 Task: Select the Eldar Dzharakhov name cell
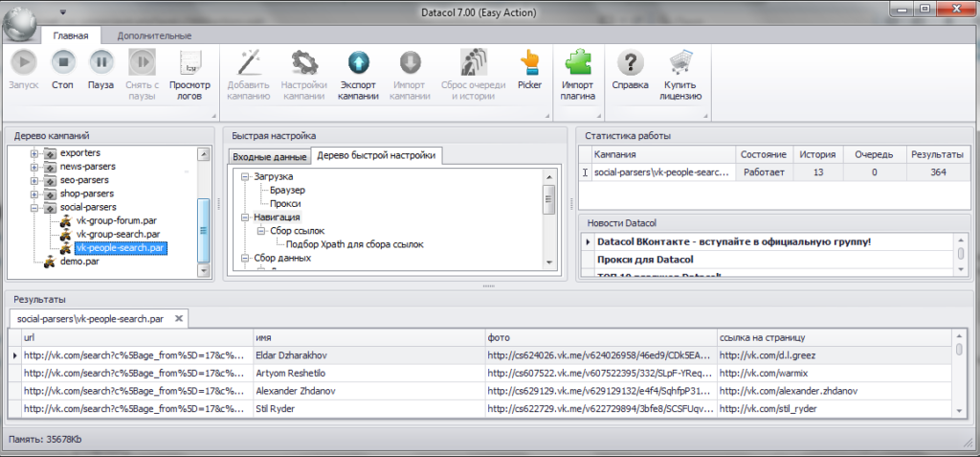[368, 355]
